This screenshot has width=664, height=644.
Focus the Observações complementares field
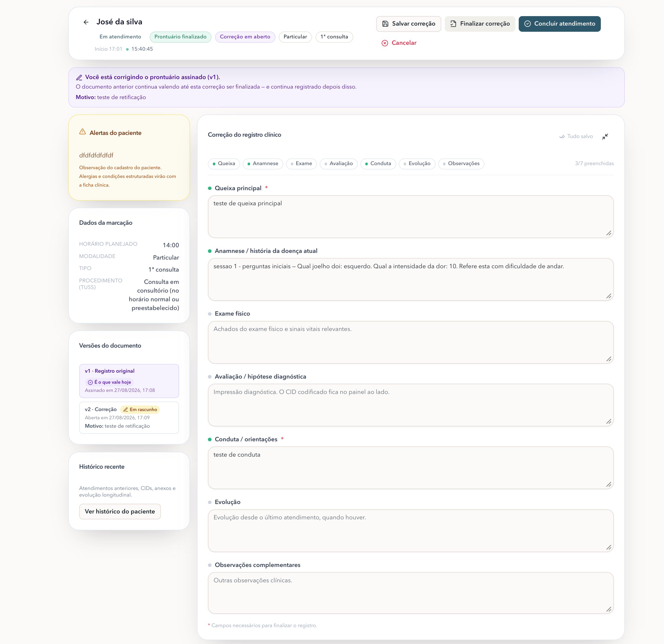tap(411, 593)
